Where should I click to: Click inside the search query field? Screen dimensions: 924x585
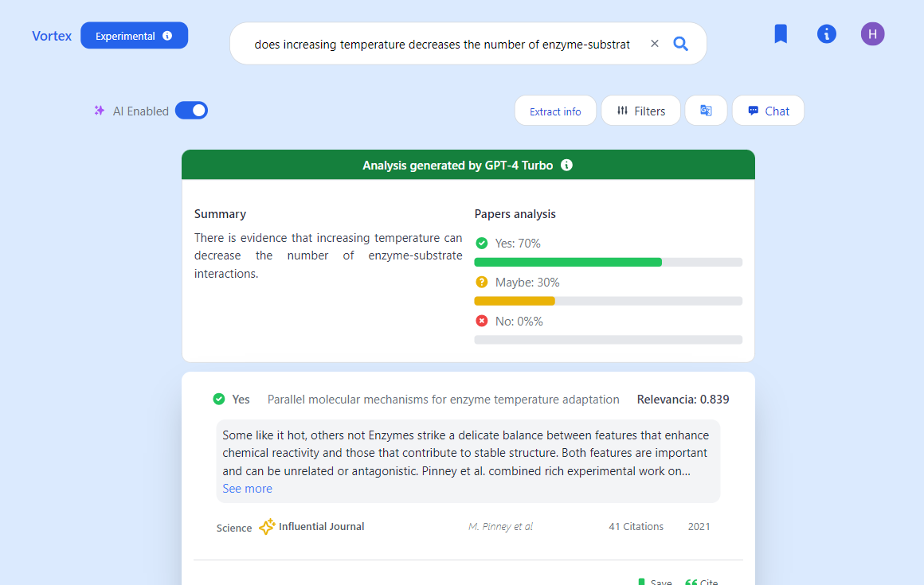(x=442, y=45)
